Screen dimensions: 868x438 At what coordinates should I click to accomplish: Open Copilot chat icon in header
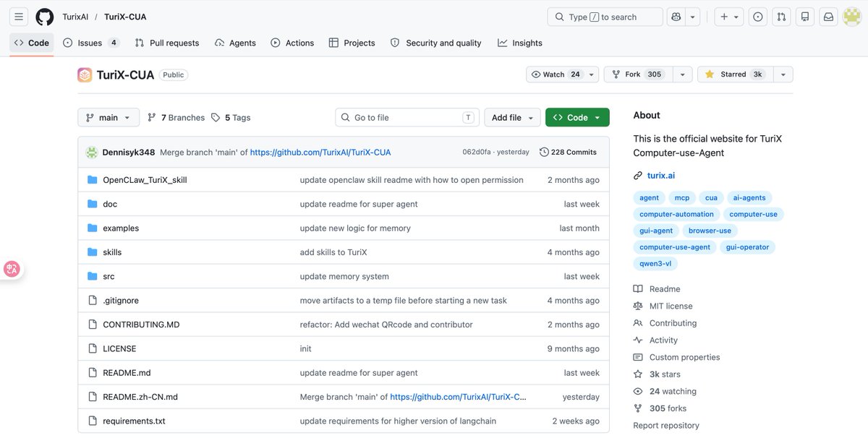(676, 17)
